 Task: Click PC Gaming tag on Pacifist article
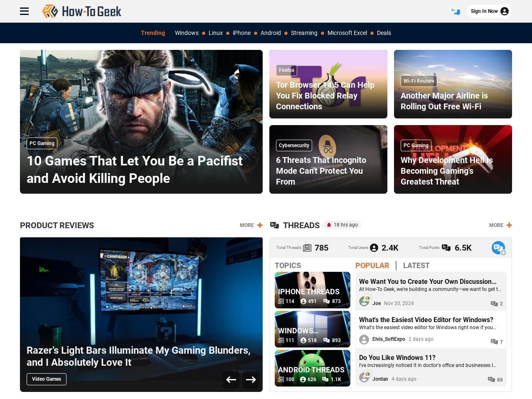42,143
